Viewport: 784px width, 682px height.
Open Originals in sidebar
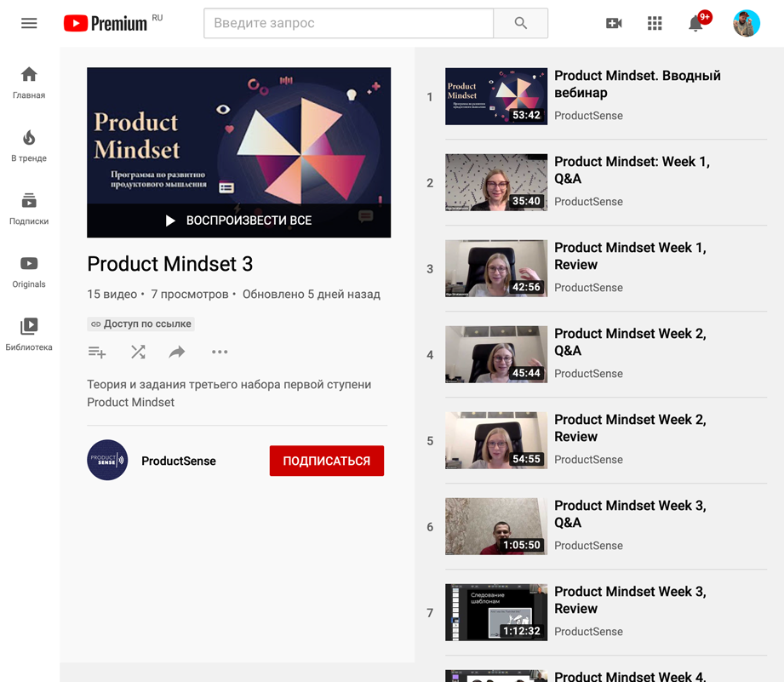(x=29, y=272)
